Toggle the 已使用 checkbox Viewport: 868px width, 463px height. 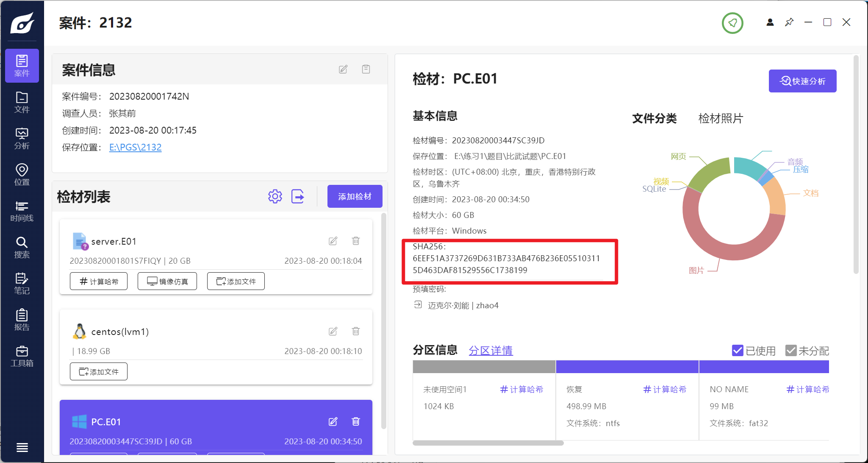point(738,351)
